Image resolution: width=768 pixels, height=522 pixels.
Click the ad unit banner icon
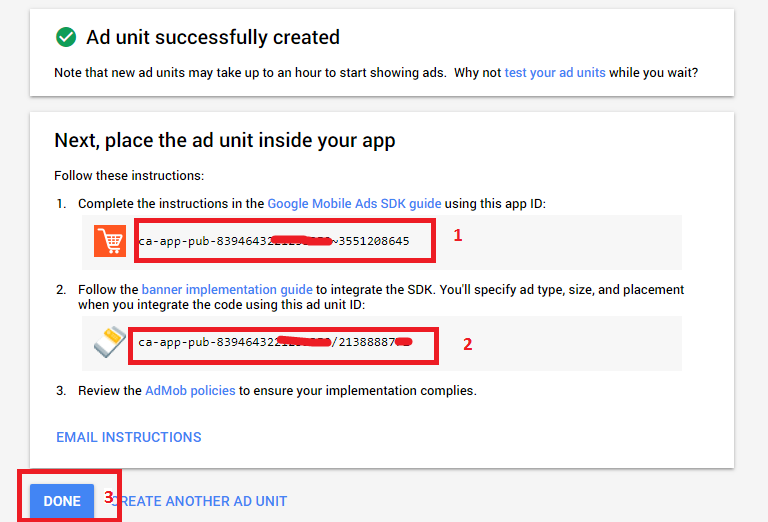click(110, 342)
